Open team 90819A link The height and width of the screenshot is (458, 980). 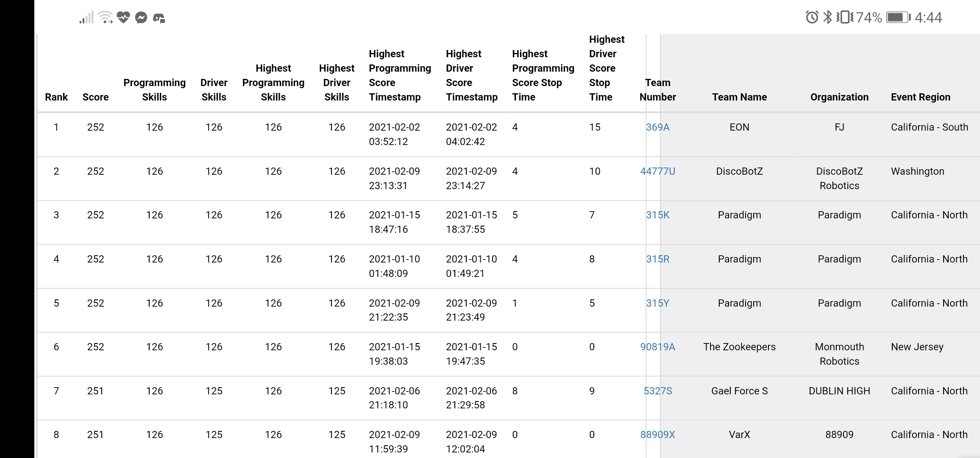(657, 347)
